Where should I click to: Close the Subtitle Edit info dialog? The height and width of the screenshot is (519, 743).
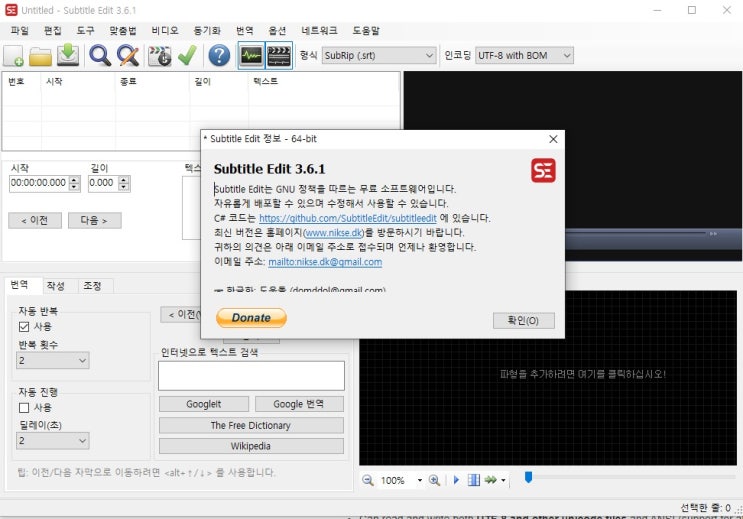point(553,139)
